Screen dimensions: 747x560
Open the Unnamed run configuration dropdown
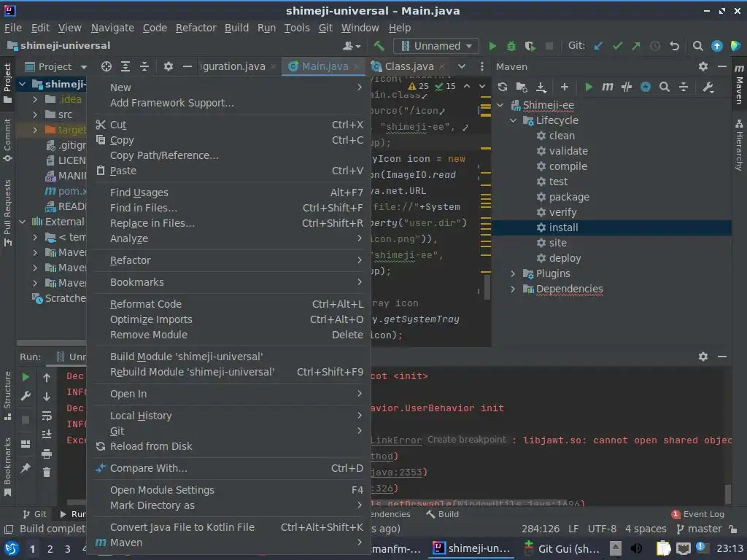click(x=436, y=46)
